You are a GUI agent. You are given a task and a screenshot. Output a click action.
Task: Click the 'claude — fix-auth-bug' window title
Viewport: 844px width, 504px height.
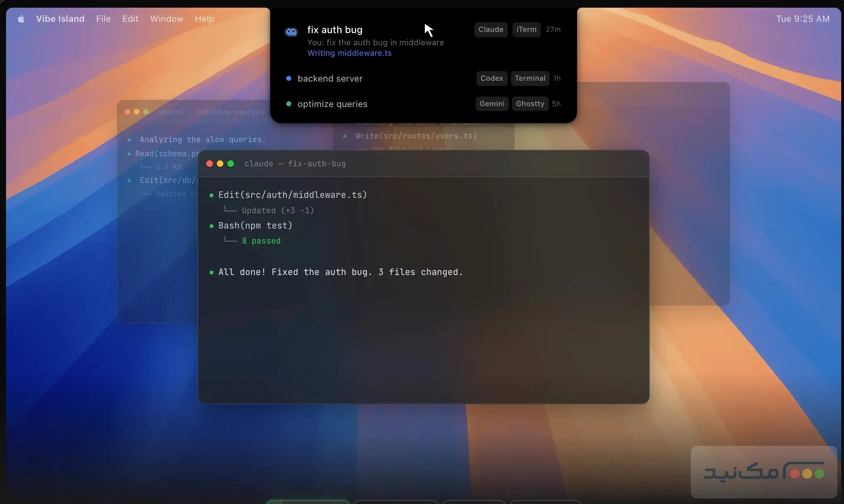295,164
